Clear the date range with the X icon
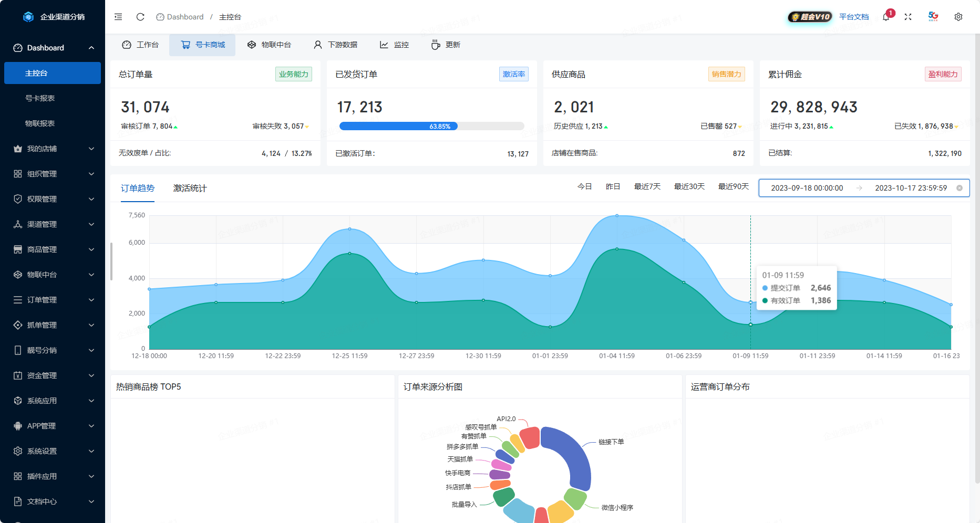Image resolution: width=980 pixels, height=523 pixels. [x=960, y=188]
